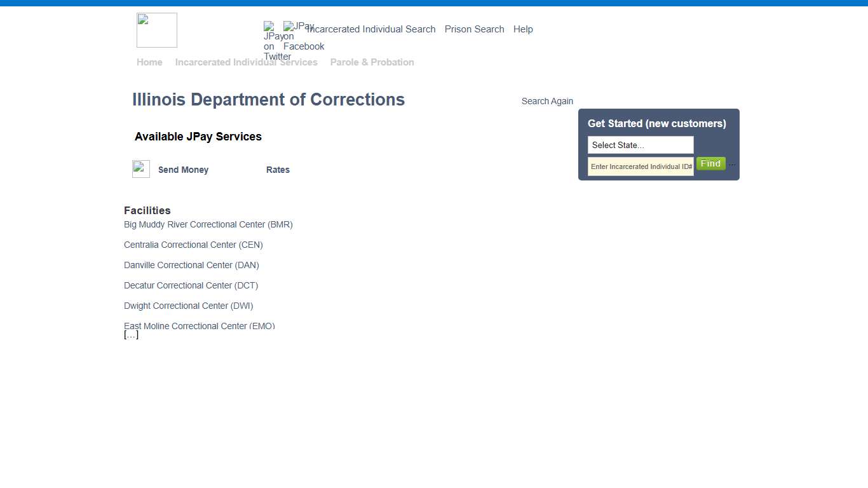The image size is (868, 488).
Task: Open the Incarcerated Individual Services menu
Action: pyautogui.click(x=247, y=62)
